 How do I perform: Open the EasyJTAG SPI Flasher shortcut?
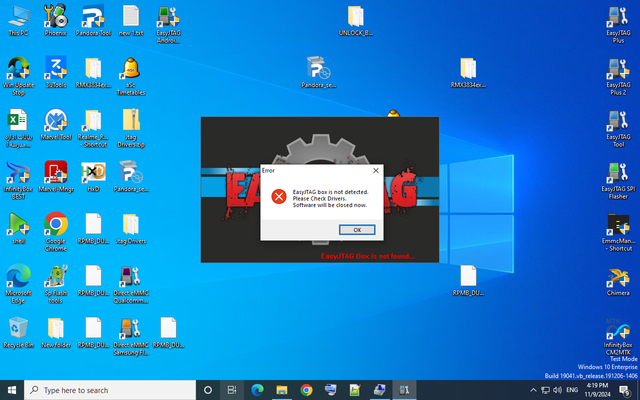(x=618, y=180)
